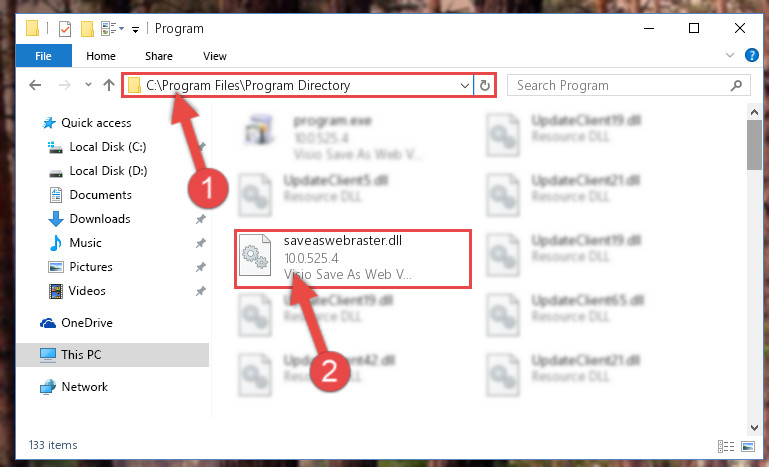Switch to large icons view in status bar

tap(748, 446)
